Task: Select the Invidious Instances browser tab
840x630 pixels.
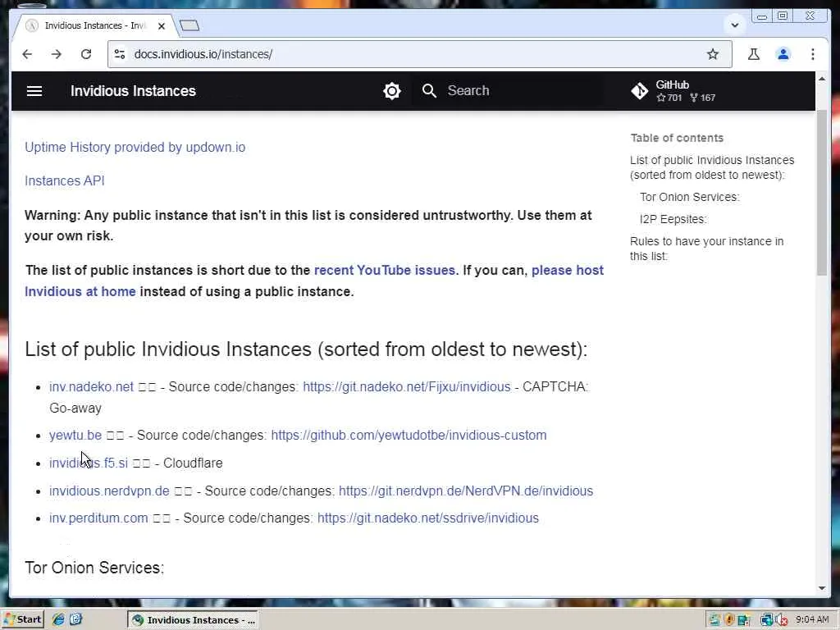Action: point(95,25)
